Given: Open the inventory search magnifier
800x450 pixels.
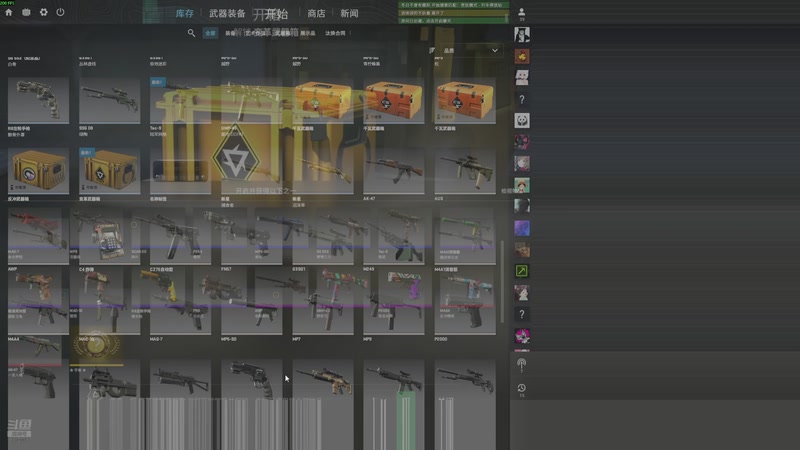Looking at the screenshot, I should (x=191, y=33).
